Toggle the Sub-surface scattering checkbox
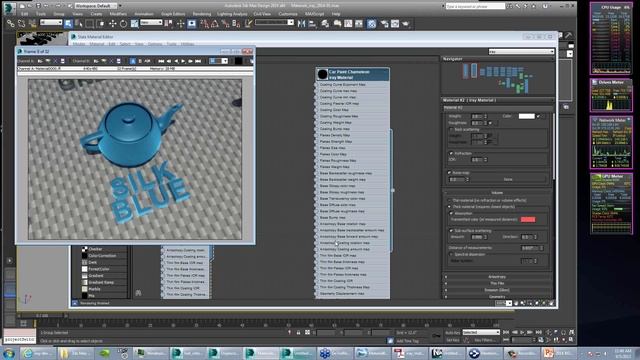 (451, 231)
